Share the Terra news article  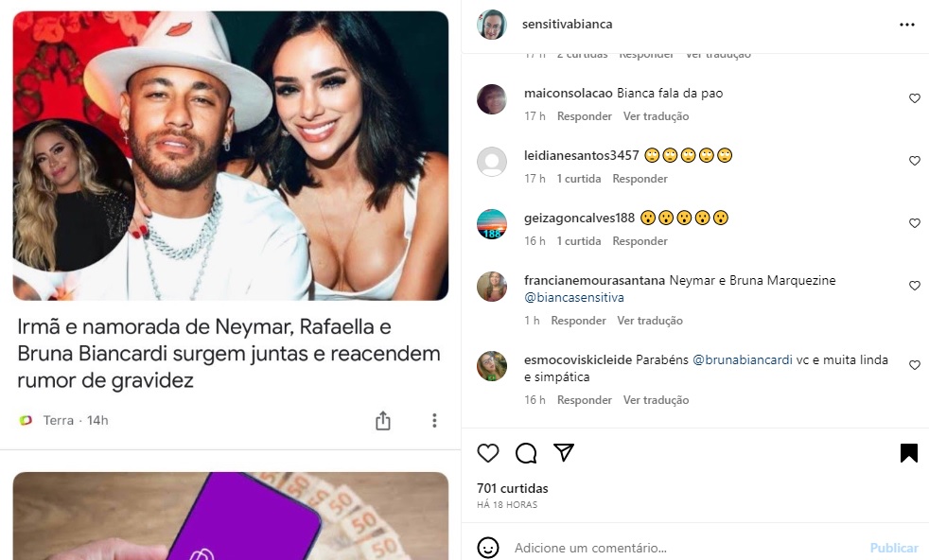[x=383, y=421]
